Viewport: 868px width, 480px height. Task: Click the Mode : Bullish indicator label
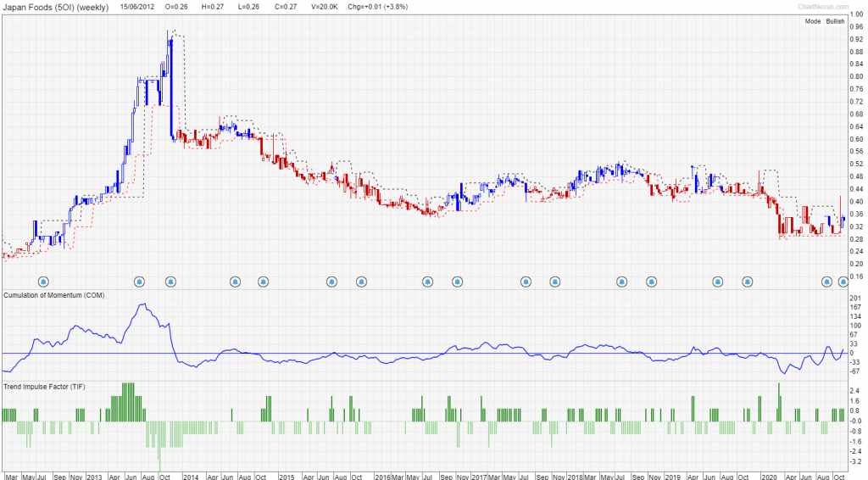[825, 21]
